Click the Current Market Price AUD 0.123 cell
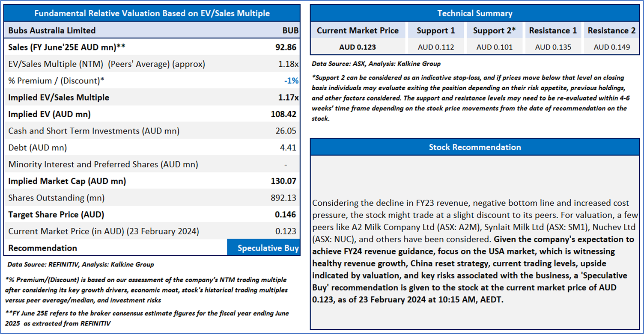 [x=358, y=47]
